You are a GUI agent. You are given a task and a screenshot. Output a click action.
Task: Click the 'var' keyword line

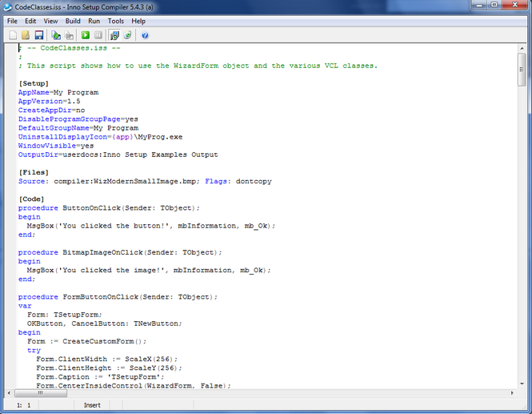25,306
